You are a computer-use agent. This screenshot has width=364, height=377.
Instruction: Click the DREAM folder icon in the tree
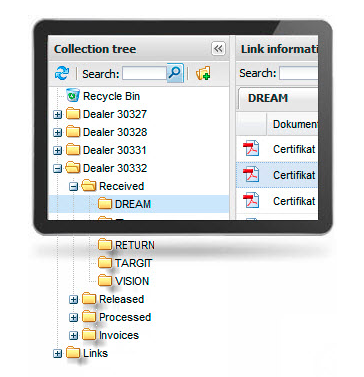pos(105,204)
